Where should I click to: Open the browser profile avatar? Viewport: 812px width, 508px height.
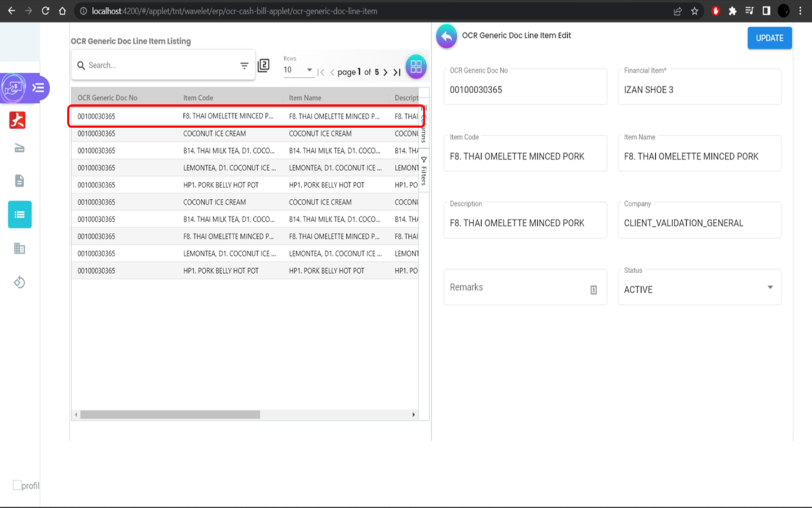784,11
